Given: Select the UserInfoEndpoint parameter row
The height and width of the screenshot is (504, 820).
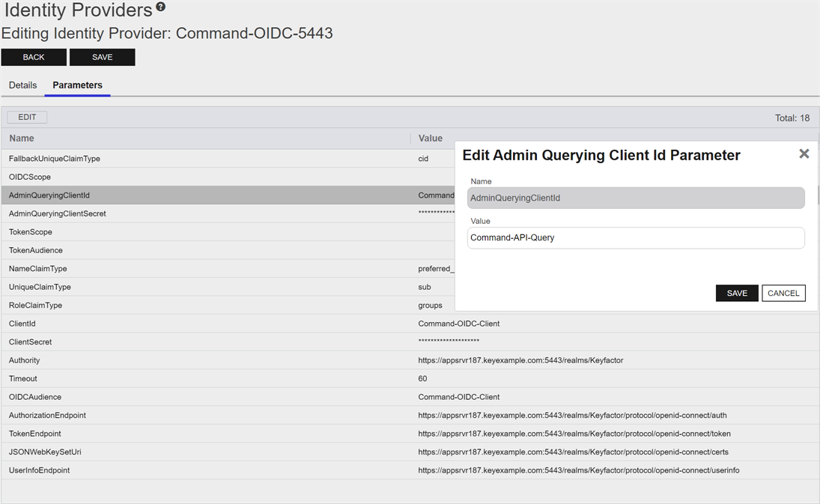Looking at the screenshot, I should (x=40, y=470).
